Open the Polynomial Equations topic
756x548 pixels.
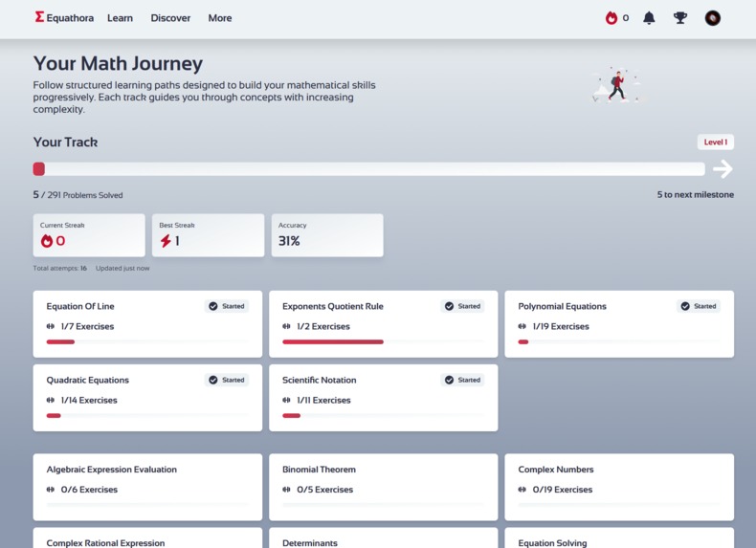pyautogui.click(x=619, y=324)
